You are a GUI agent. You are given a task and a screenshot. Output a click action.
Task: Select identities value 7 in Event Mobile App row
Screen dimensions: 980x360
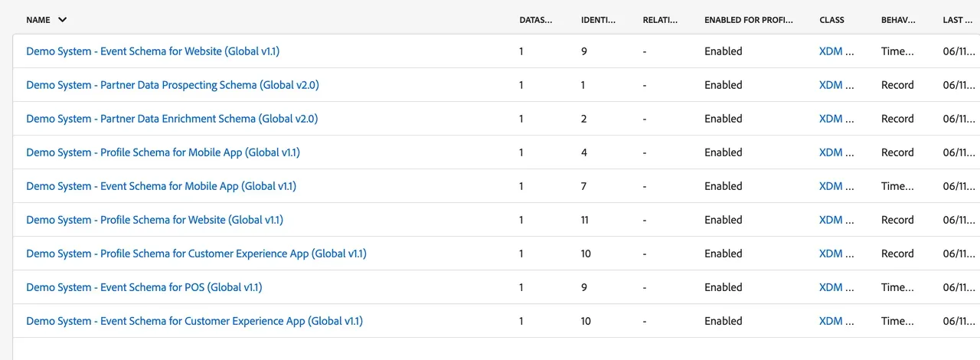coord(584,186)
